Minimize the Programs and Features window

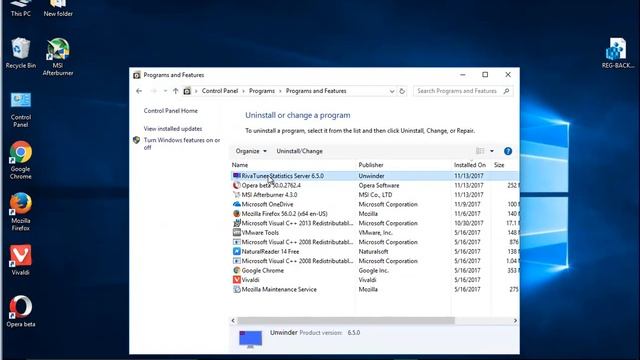(x=462, y=75)
